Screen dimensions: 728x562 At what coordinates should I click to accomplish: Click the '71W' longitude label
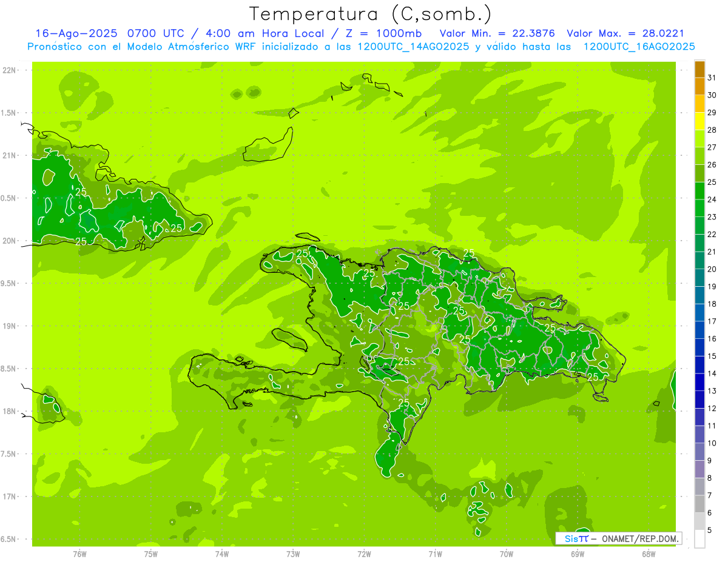pos(436,554)
